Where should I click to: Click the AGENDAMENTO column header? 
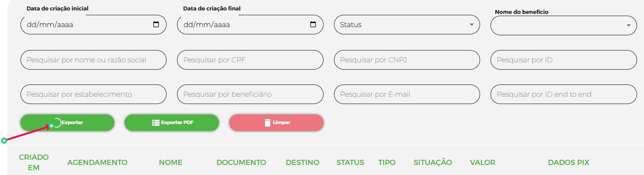[x=97, y=163]
